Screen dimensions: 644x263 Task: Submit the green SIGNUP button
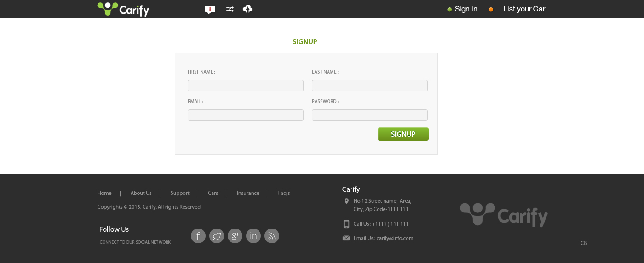tap(403, 134)
